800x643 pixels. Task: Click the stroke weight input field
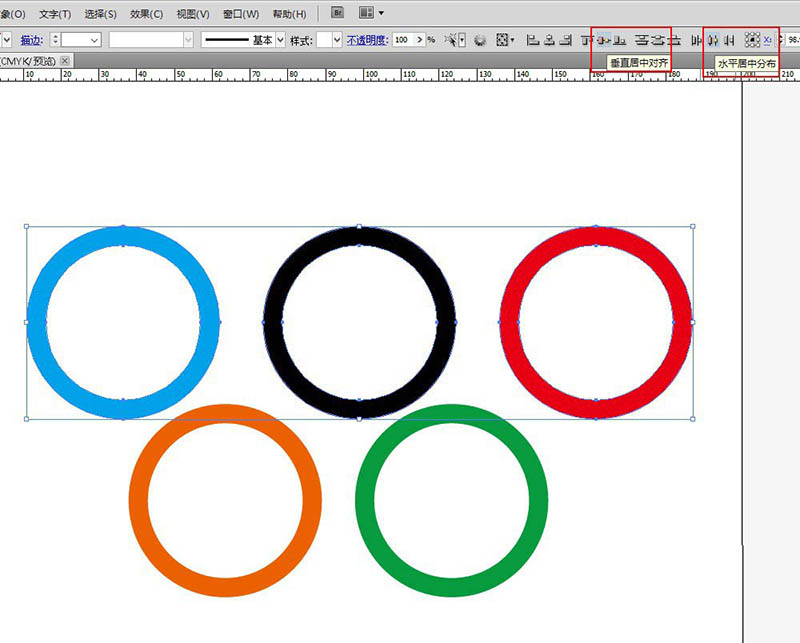coord(75,40)
